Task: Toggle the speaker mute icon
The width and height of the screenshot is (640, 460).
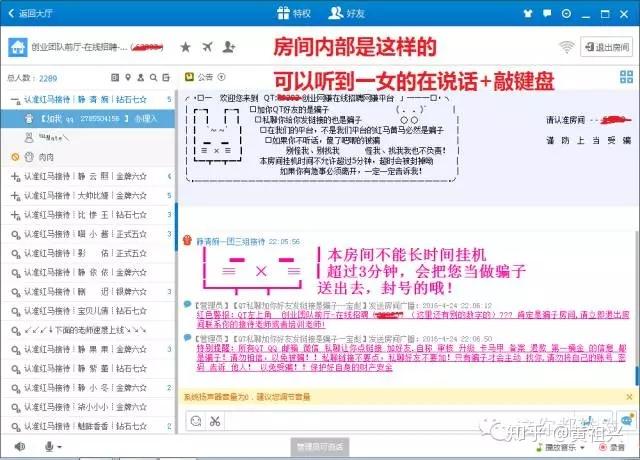Action: pyautogui.click(x=19, y=447)
